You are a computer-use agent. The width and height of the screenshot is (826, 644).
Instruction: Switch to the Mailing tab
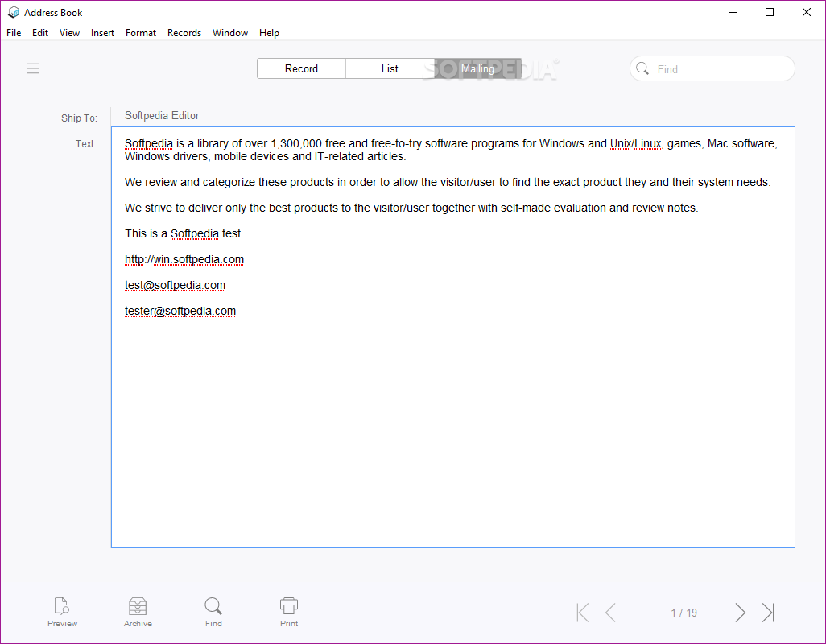tap(477, 68)
